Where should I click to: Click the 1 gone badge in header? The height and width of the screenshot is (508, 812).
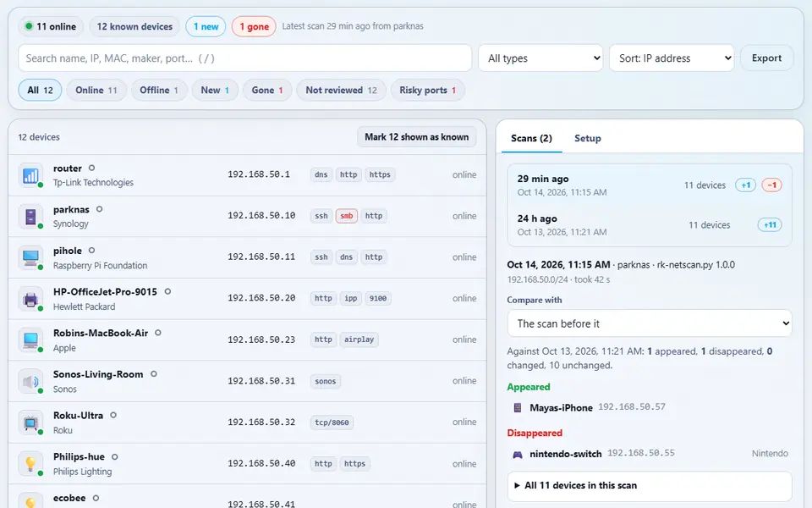click(x=254, y=26)
